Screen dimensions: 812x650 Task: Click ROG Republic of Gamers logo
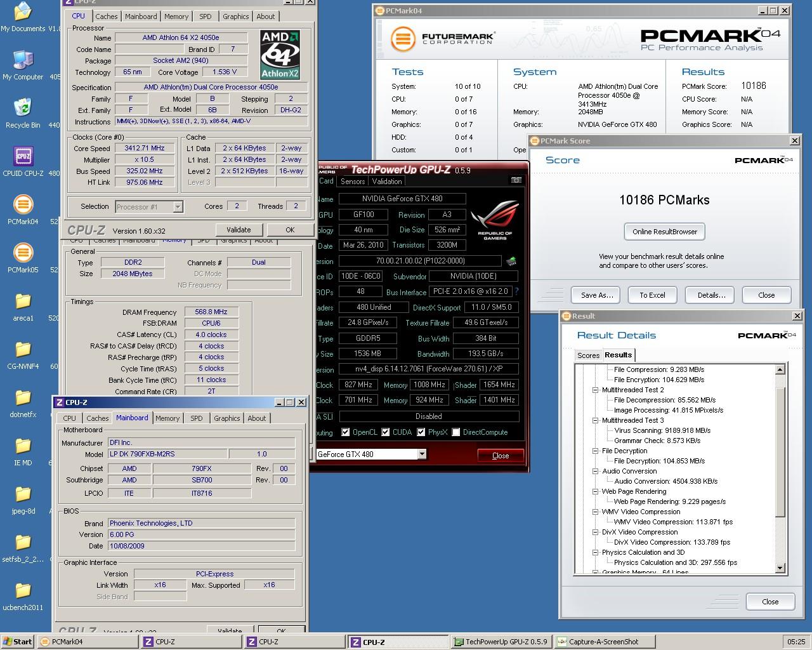[x=495, y=220]
